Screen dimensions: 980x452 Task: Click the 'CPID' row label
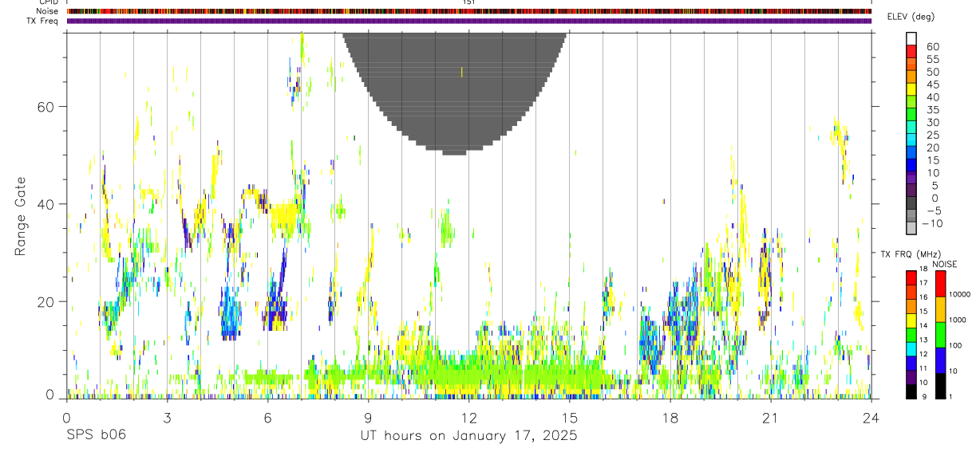[49, 2]
